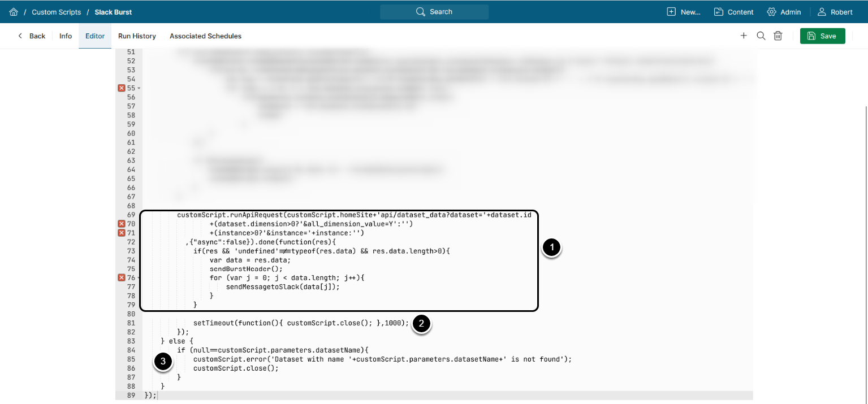Image resolution: width=868 pixels, height=404 pixels.
Task: Click line number 89 in gutter
Action: coord(131,396)
